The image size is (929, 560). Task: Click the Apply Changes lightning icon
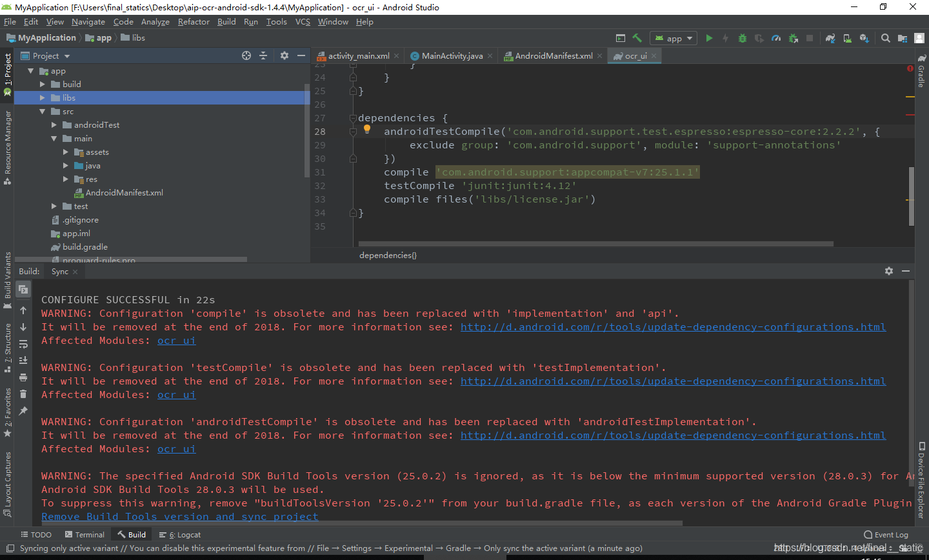pos(725,38)
